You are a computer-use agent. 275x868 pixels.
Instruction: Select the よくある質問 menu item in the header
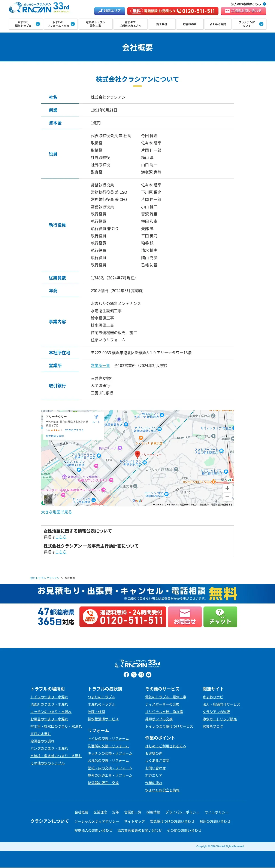click(218, 24)
